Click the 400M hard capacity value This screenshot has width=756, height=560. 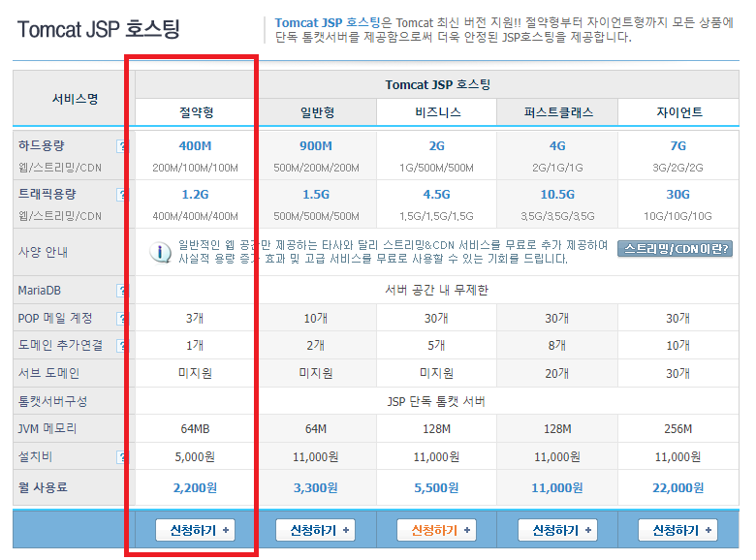(195, 146)
